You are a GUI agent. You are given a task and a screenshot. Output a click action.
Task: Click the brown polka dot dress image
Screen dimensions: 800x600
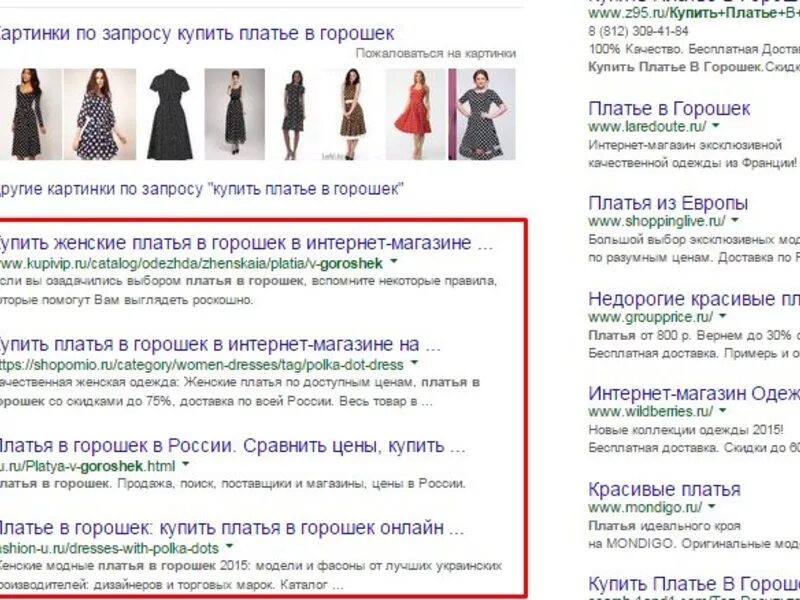point(352,114)
